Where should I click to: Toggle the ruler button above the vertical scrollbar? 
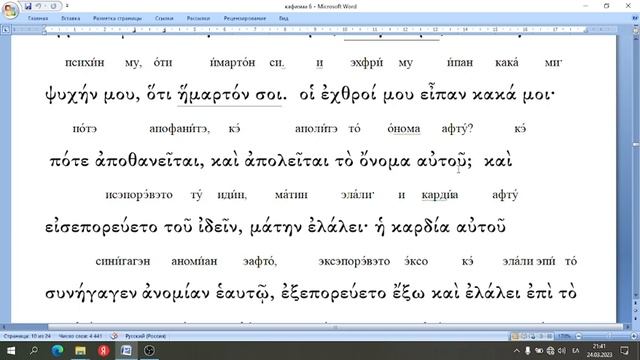[636, 30]
